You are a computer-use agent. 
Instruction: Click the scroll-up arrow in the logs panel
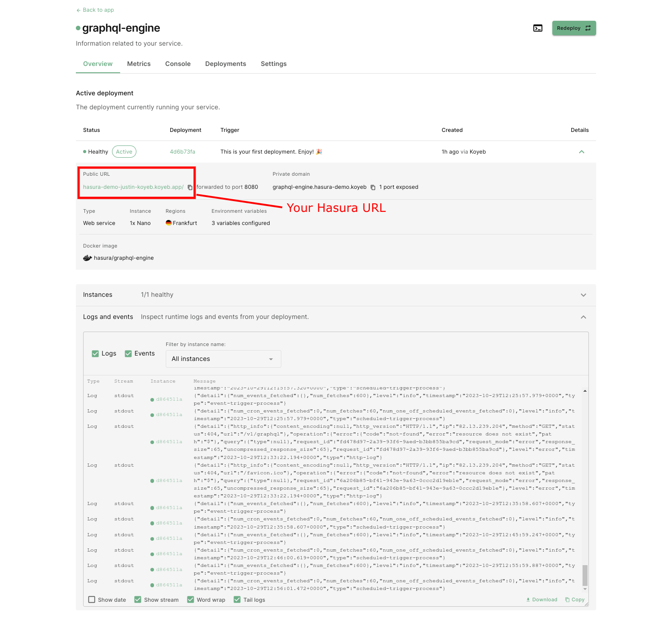click(x=585, y=391)
